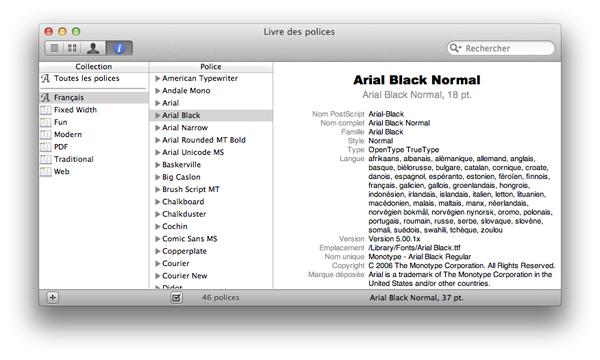This screenshot has width=600, height=360.
Task: Zoom window with green button
Action: 76,31
